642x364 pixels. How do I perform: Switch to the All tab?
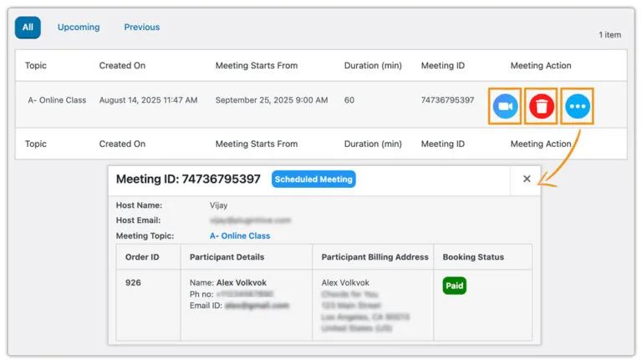pos(28,27)
